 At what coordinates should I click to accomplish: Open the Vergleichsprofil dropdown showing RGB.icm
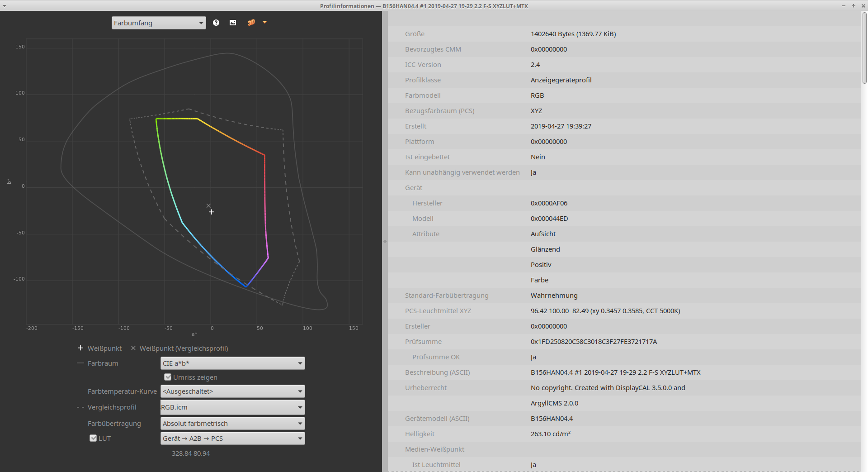(233, 407)
